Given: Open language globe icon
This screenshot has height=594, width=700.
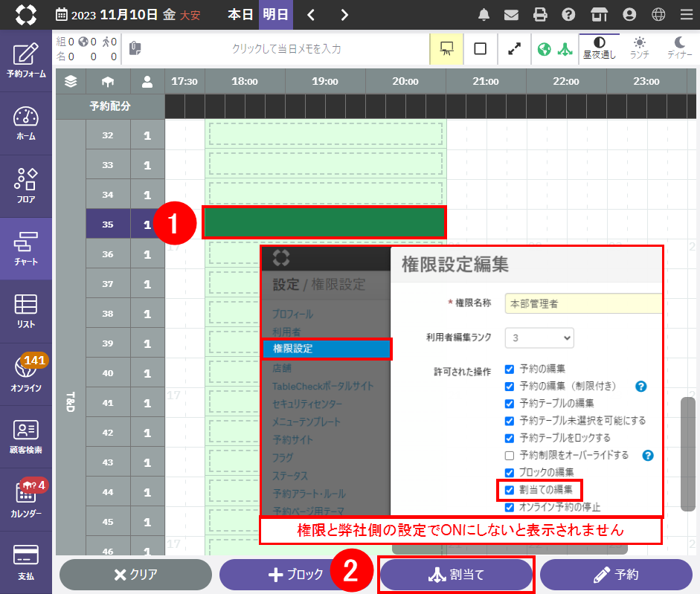Looking at the screenshot, I should [x=658, y=15].
